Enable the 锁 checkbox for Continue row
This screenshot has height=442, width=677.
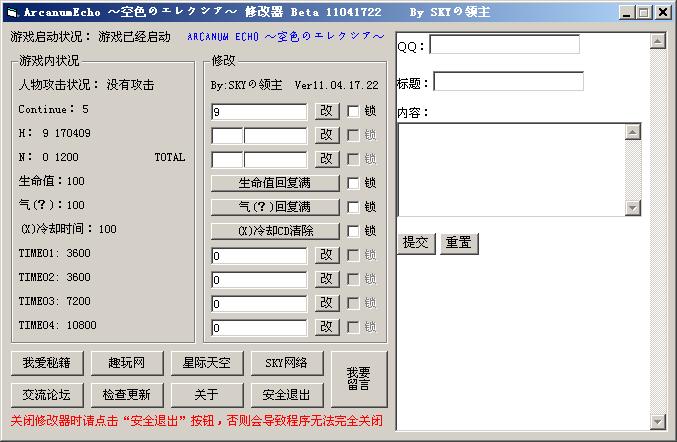coord(353,111)
